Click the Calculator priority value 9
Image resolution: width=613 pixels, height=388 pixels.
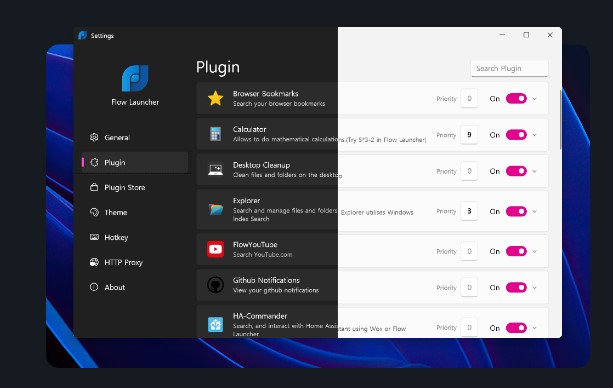point(469,135)
